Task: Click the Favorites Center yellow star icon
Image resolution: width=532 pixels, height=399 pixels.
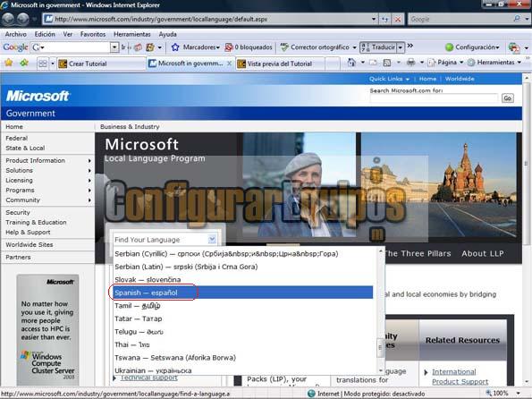Action: (x=9, y=63)
